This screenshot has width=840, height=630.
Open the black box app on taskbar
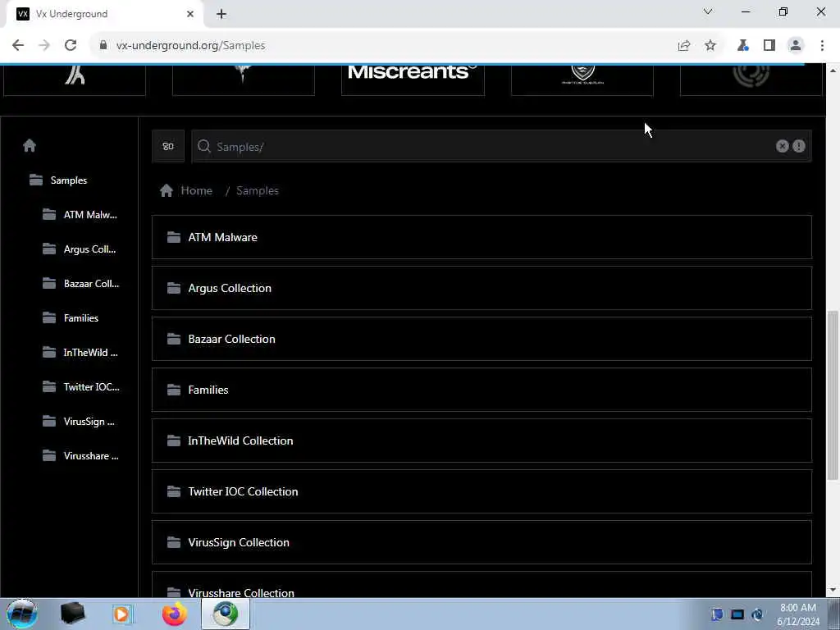pyautogui.click(x=72, y=614)
